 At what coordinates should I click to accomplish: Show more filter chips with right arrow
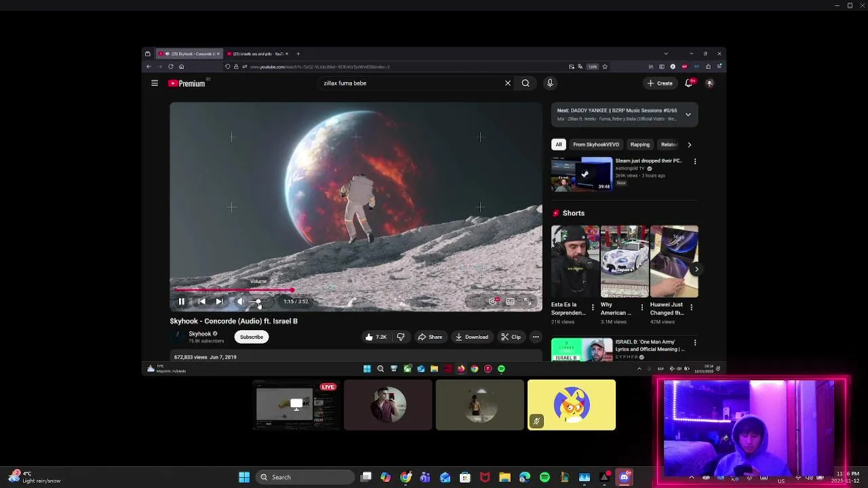(690, 144)
